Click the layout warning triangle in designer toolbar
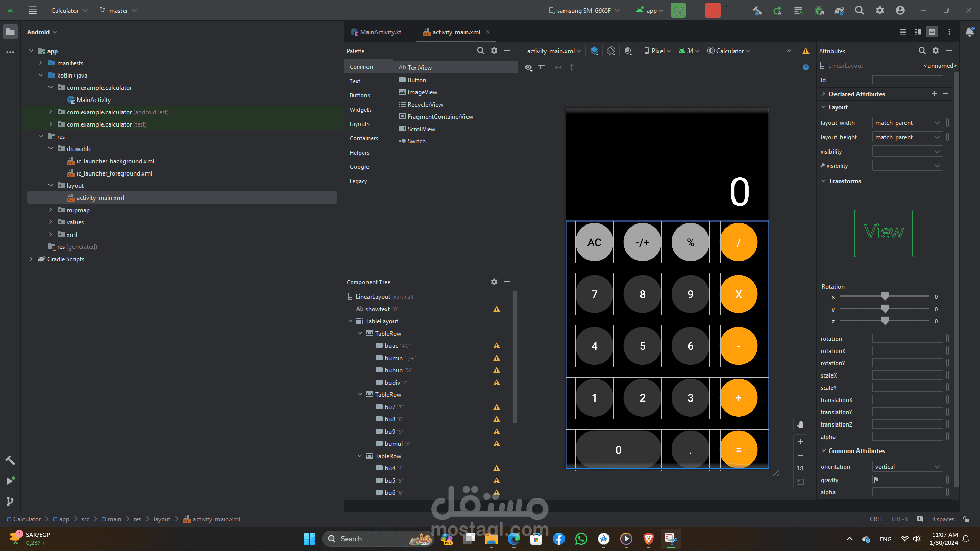980x551 pixels. [806, 51]
